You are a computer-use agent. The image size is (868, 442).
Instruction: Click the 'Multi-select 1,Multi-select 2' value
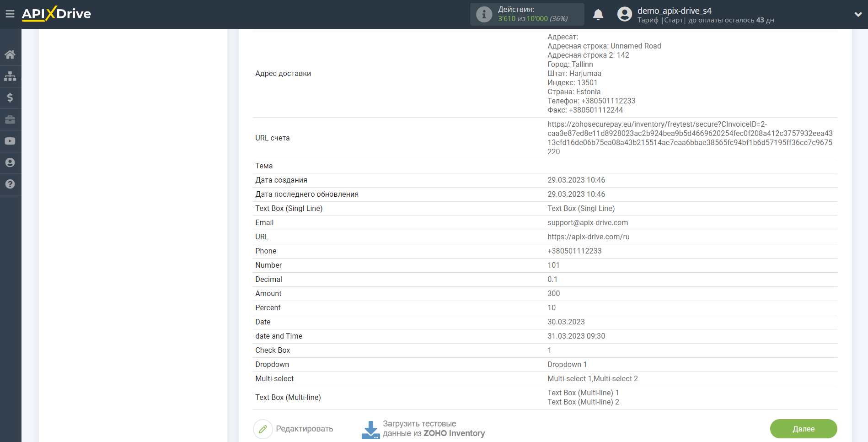click(x=593, y=378)
